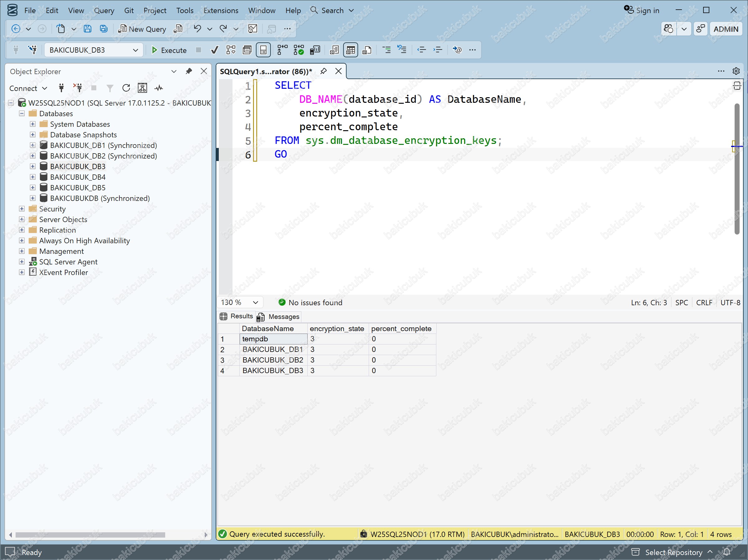748x560 pixels.
Task: Expand BAKICUBUK_DB4 database node
Action: [x=33, y=177]
